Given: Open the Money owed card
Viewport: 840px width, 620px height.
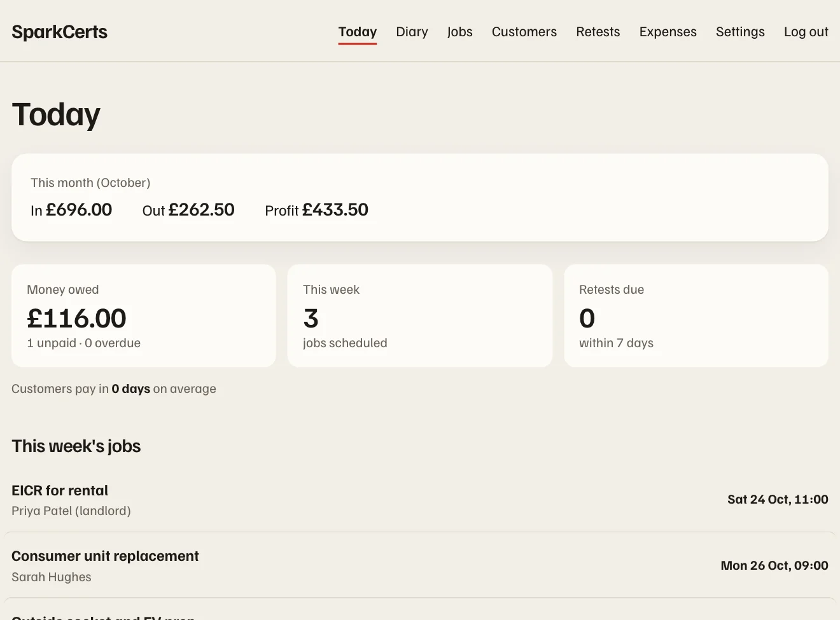Looking at the screenshot, I should pyautogui.click(x=144, y=315).
